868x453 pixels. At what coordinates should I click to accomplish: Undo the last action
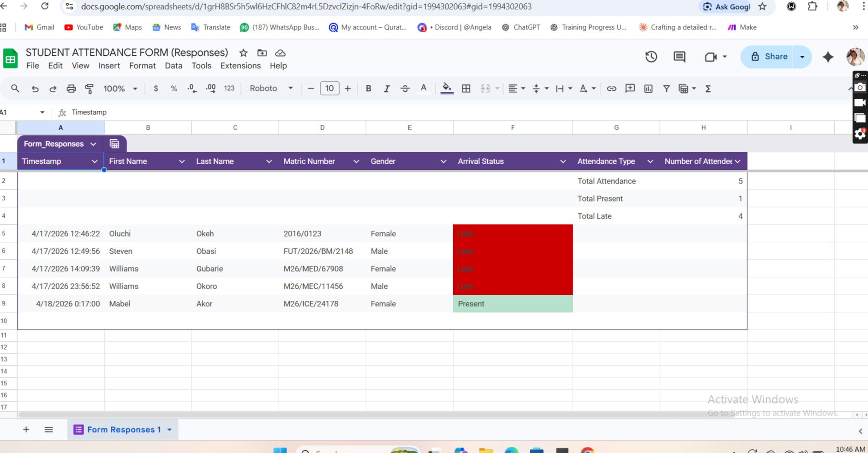pos(35,89)
